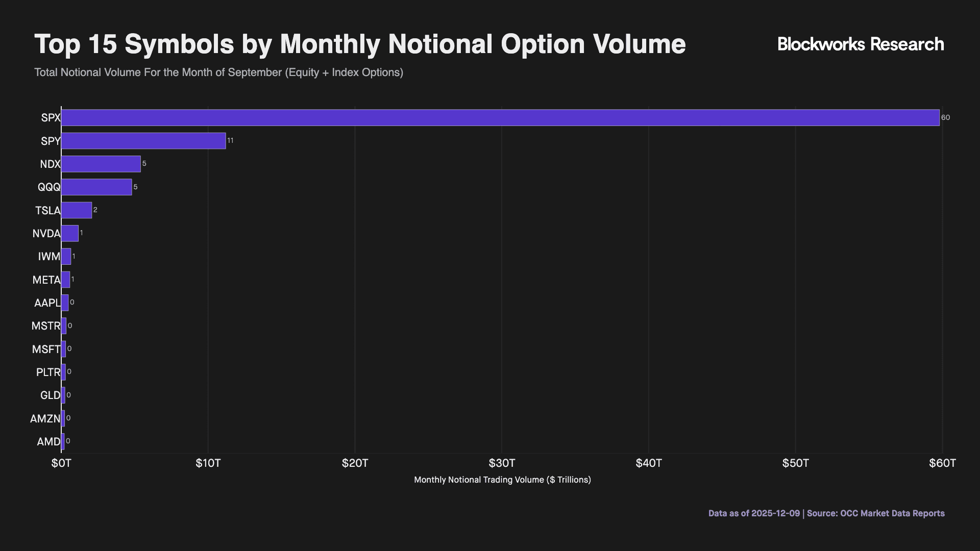The width and height of the screenshot is (980, 551).
Task: Click the $30T axis tick label
Action: click(x=502, y=463)
